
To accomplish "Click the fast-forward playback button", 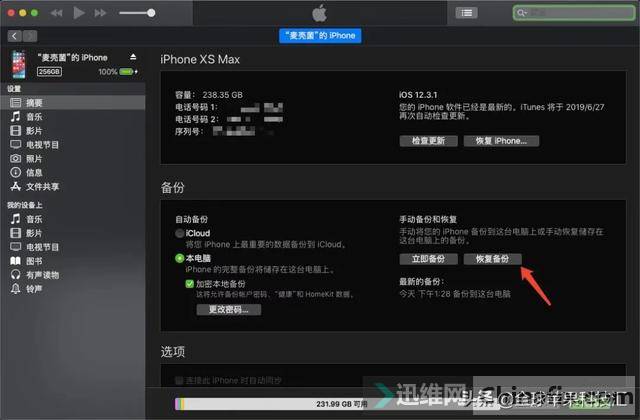I will (x=100, y=13).
